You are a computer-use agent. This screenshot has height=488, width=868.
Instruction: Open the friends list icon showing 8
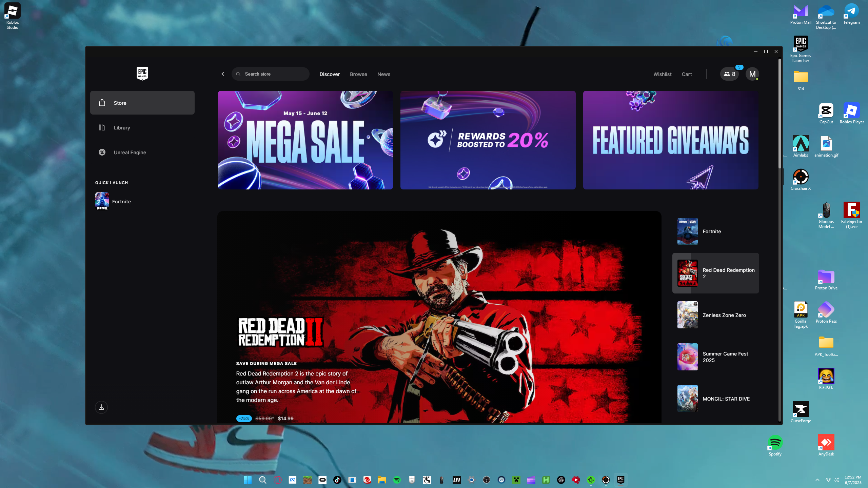[729, 74]
